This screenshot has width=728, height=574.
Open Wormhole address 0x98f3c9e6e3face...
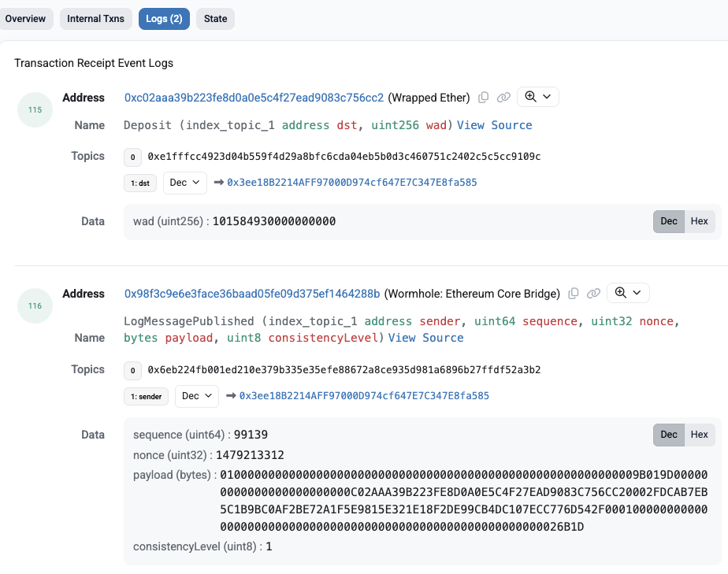pos(252,294)
